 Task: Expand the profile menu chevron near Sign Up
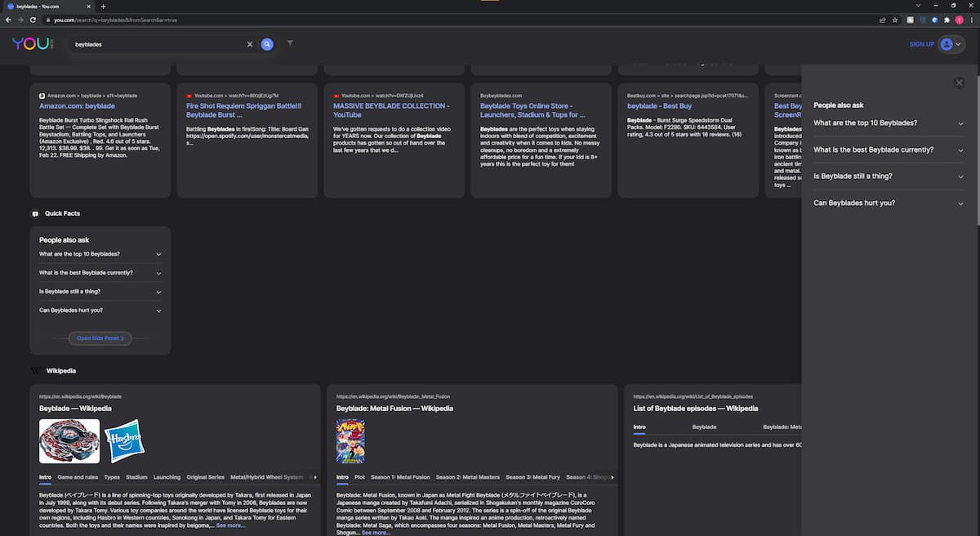[959, 44]
